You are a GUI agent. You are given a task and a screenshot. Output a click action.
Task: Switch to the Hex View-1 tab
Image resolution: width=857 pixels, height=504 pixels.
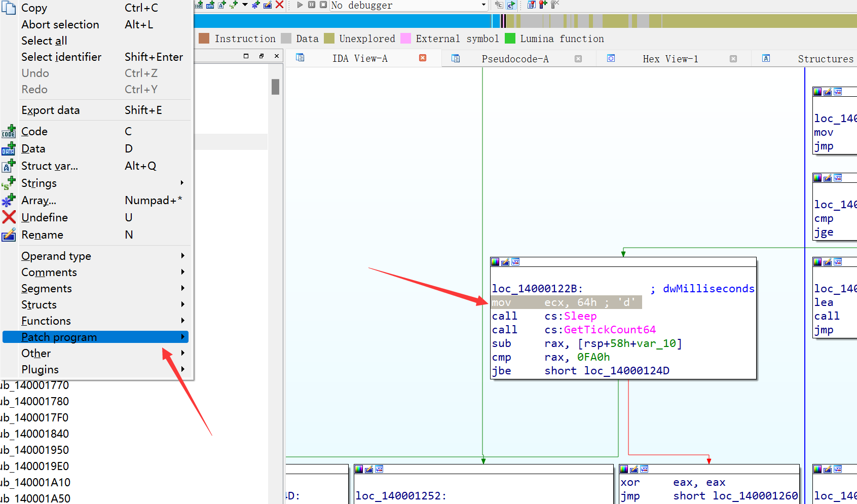[x=670, y=59]
